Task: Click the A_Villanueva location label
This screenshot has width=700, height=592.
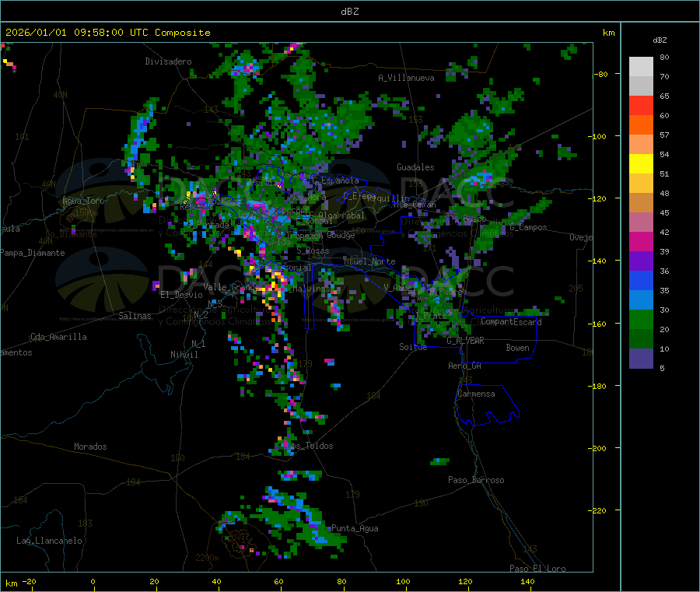Action: (406, 78)
